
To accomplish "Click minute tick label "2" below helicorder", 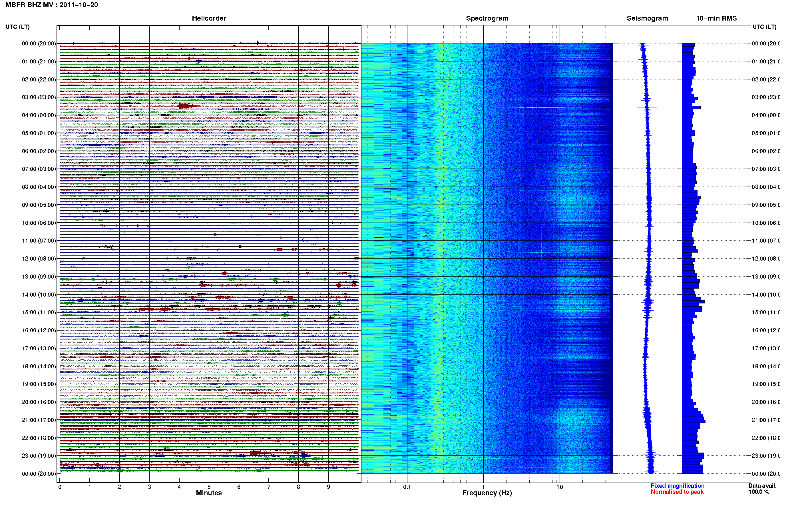I will (119, 487).
